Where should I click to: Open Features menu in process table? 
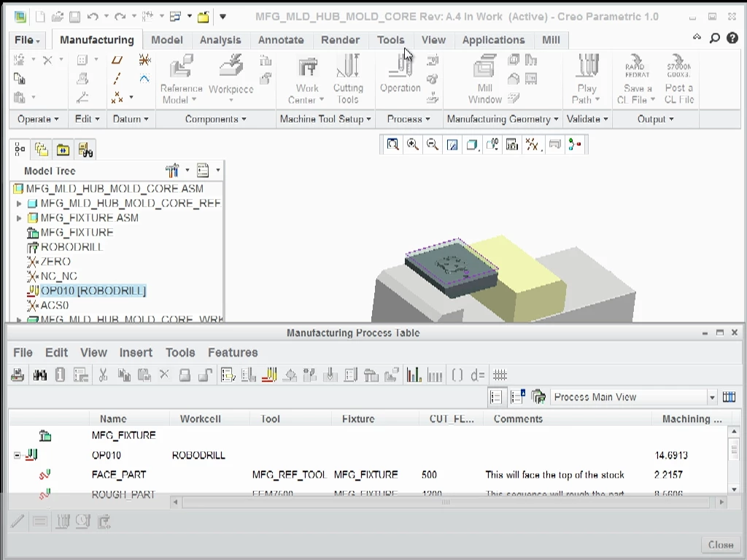(x=233, y=352)
